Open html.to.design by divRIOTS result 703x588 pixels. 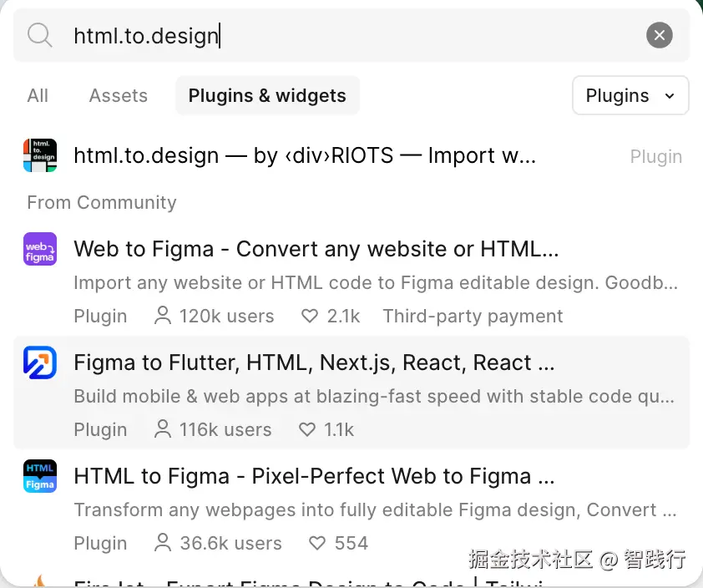point(305,156)
